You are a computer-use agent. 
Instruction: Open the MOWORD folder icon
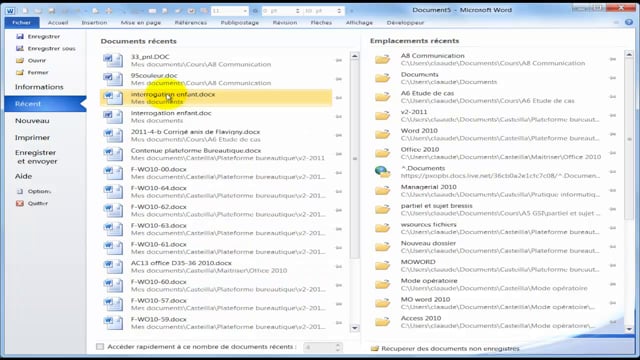tap(382, 266)
